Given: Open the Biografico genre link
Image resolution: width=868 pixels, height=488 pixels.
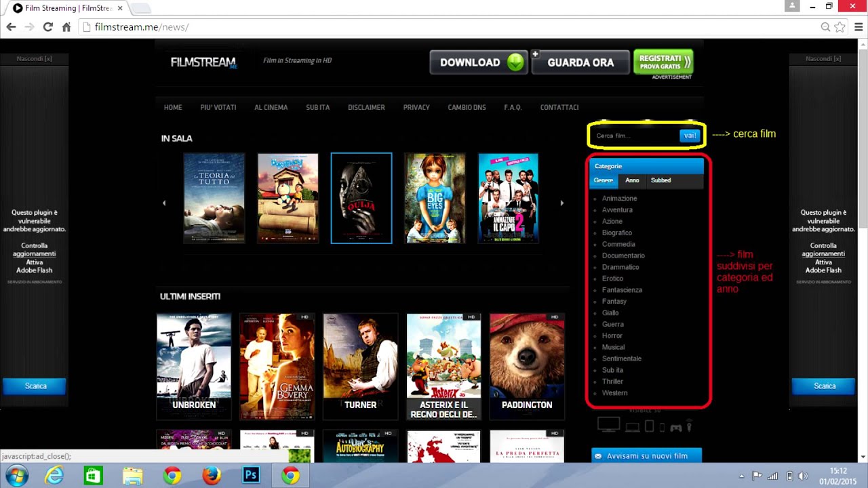Looking at the screenshot, I should tap(616, 233).
